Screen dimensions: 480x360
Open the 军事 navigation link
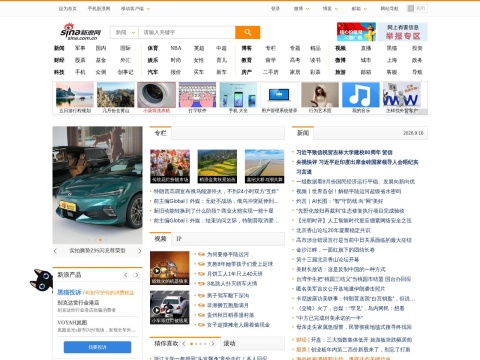pyautogui.click(x=80, y=48)
